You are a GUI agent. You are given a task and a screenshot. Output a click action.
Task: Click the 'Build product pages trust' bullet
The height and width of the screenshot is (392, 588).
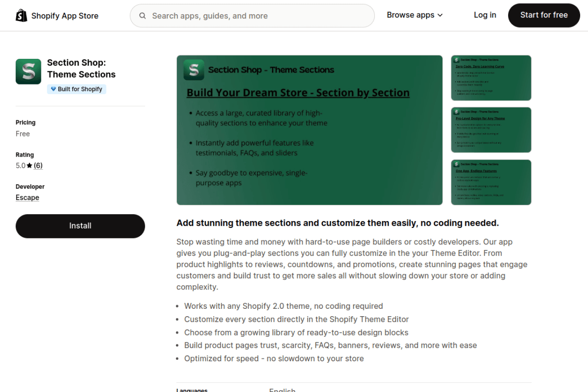tap(331, 345)
